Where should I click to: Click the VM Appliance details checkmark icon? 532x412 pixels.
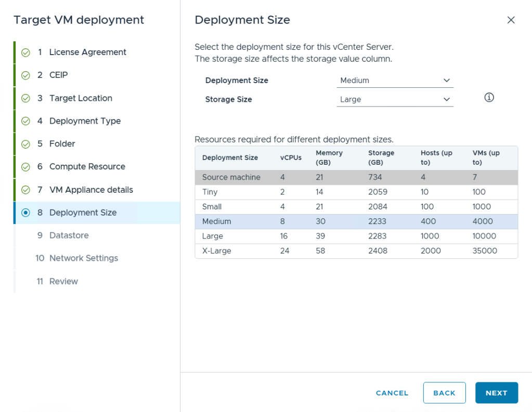[26, 190]
